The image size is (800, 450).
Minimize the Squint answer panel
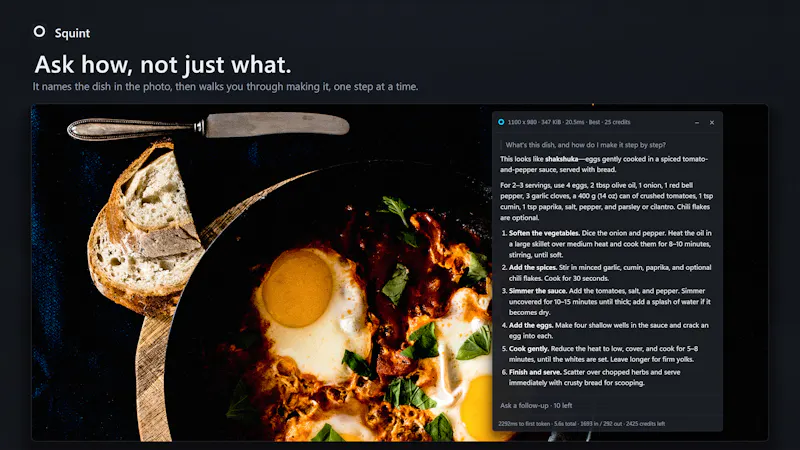[697, 122]
